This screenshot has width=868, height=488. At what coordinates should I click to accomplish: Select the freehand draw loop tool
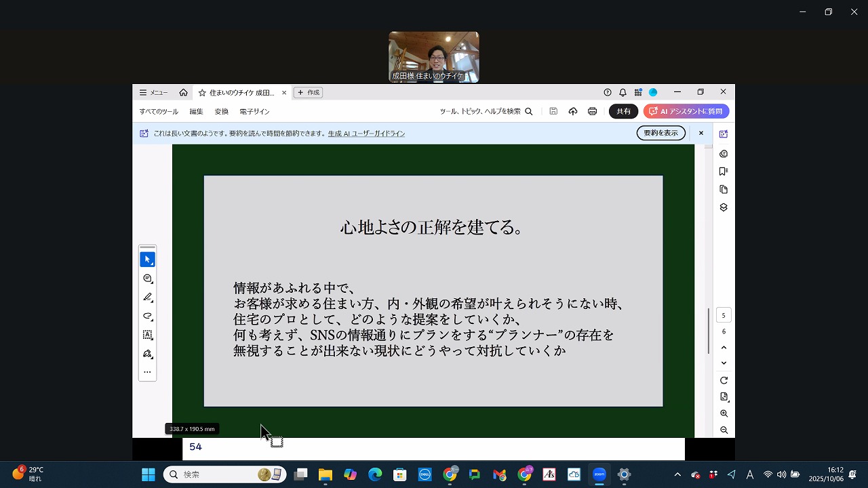pyautogui.click(x=147, y=317)
